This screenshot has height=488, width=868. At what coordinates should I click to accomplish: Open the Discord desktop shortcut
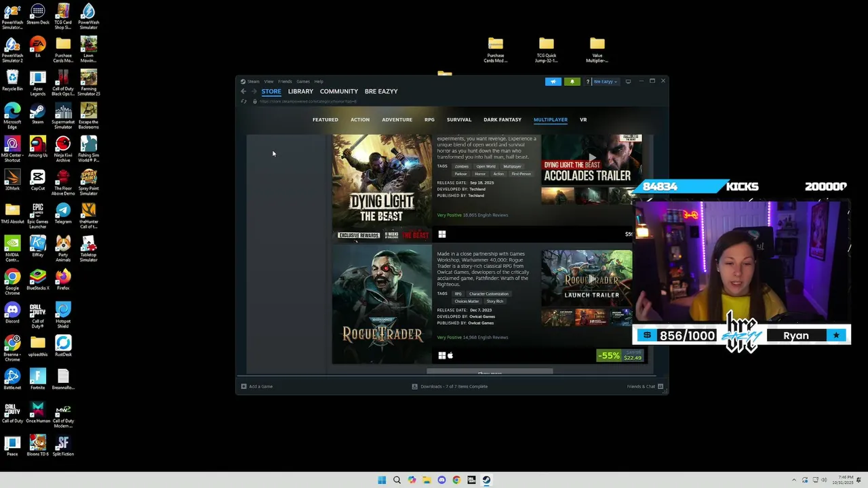click(12, 312)
